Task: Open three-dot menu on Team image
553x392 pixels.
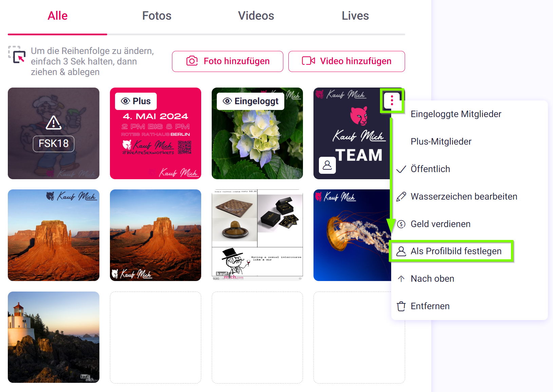Action: point(392,100)
